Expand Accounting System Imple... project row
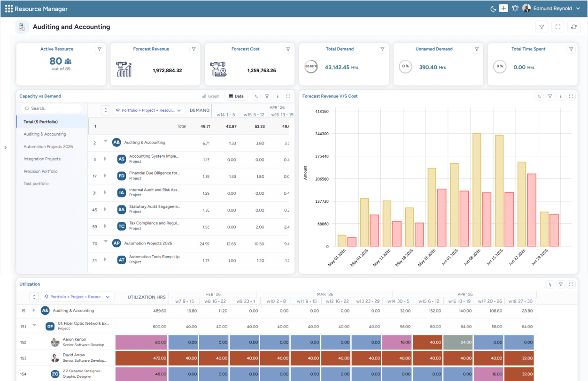The image size is (588, 381). [105, 159]
